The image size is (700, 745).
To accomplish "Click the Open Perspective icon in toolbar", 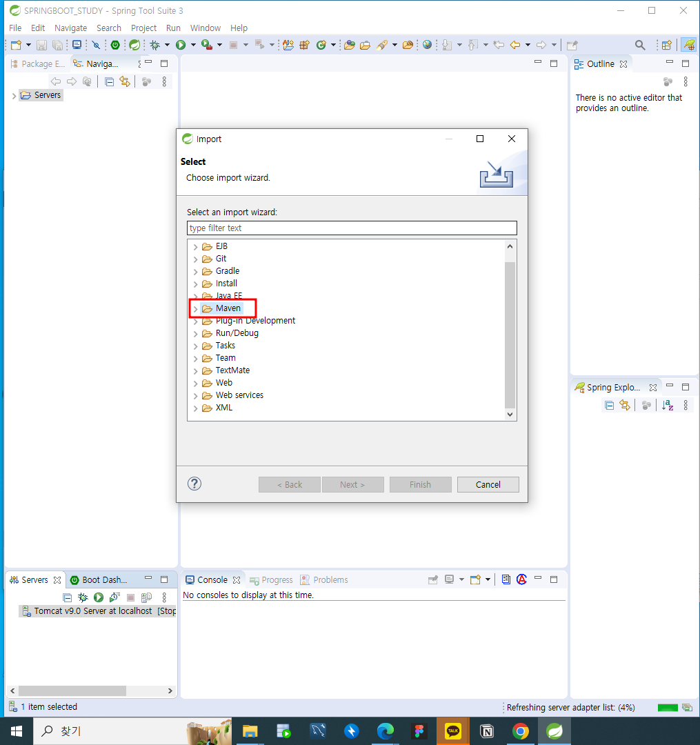I will click(x=667, y=45).
